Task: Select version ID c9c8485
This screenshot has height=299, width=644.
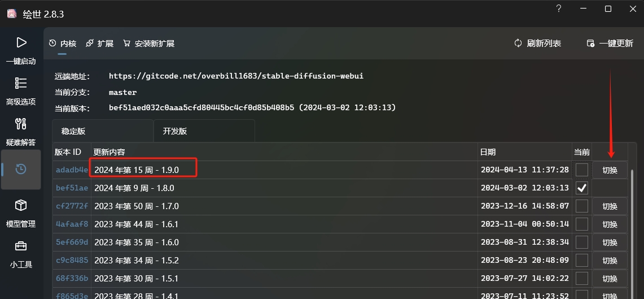Action: (x=72, y=261)
